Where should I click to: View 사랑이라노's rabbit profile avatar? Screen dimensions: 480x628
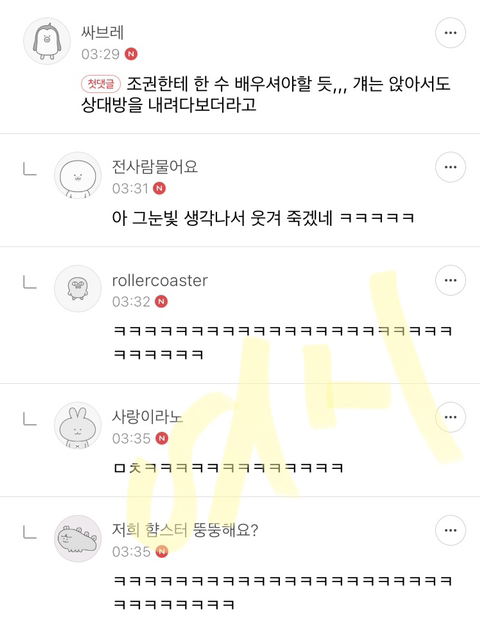(x=78, y=425)
